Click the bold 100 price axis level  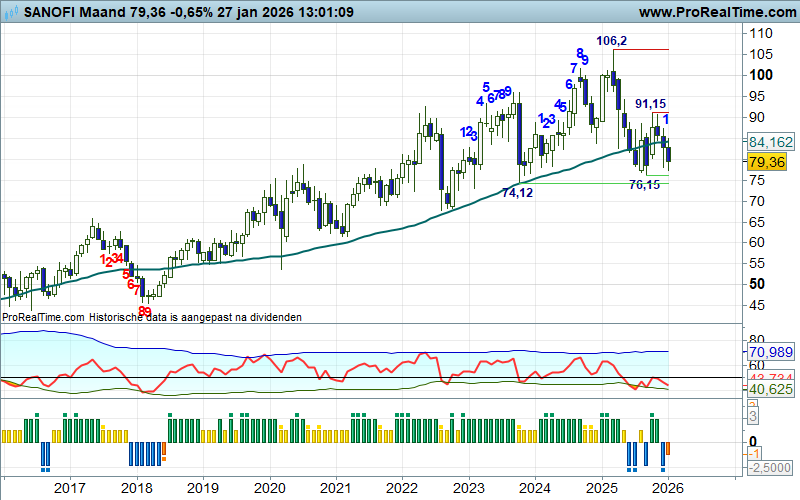point(762,75)
